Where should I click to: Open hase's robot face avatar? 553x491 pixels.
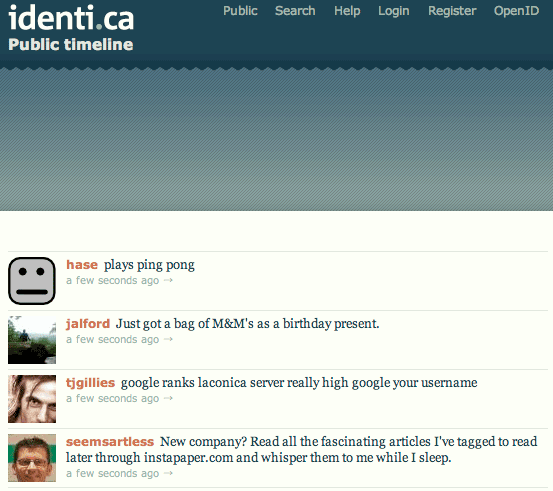click(32, 281)
